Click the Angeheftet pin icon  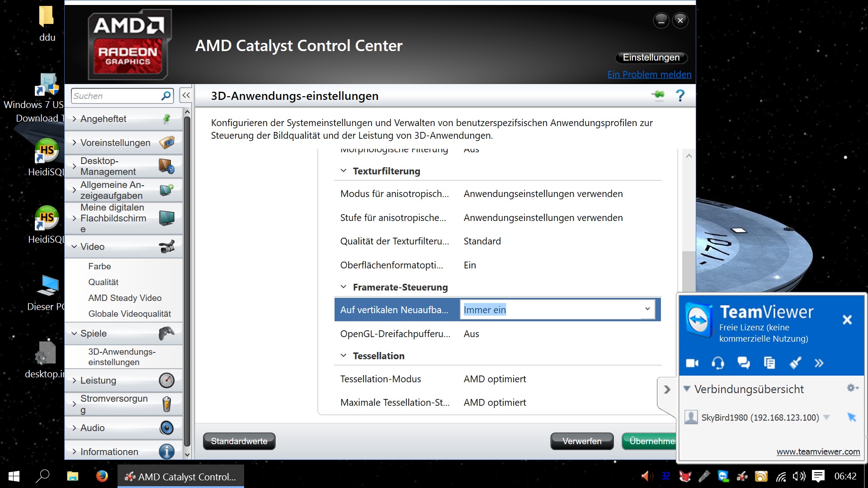pyautogui.click(x=167, y=119)
